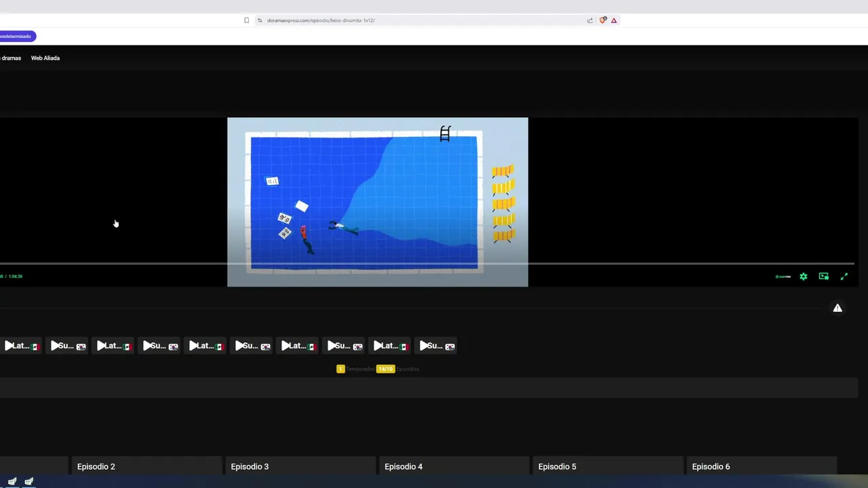Seek on the video progress bar
The width and height of the screenshot is (868, 488).
pyautogui.click(x=427, y=264)
